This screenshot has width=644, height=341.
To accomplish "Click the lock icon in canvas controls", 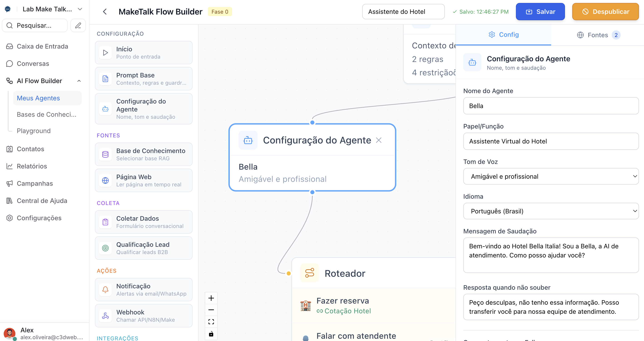I will pos(211,334).
